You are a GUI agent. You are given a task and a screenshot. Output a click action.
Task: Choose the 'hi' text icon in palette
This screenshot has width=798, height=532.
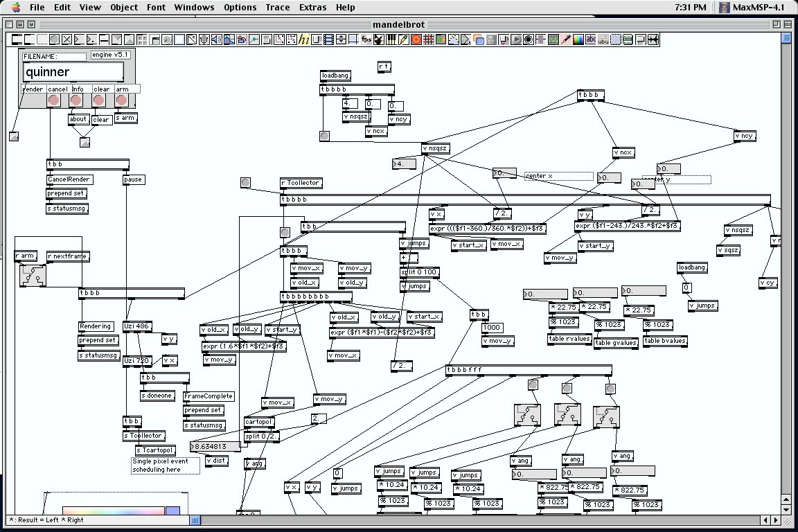[304, 39]
